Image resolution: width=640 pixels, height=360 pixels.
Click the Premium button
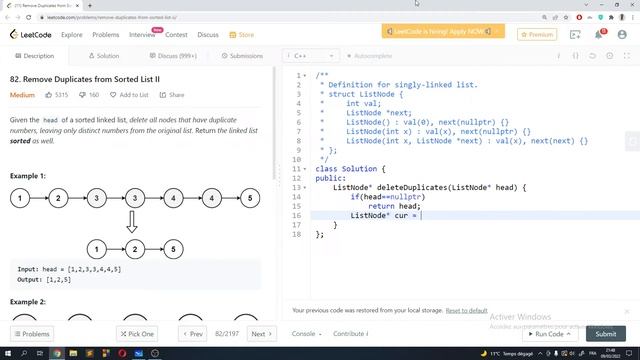pos(537,35)
